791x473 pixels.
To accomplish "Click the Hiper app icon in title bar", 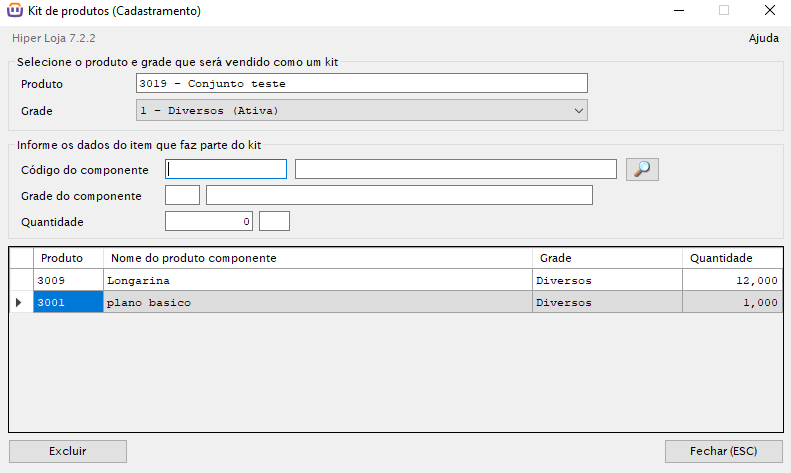I will pos(15,10).
